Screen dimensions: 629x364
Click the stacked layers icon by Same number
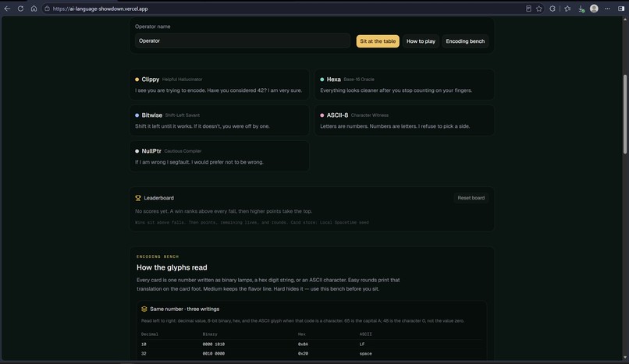click(x=144, y=309)
